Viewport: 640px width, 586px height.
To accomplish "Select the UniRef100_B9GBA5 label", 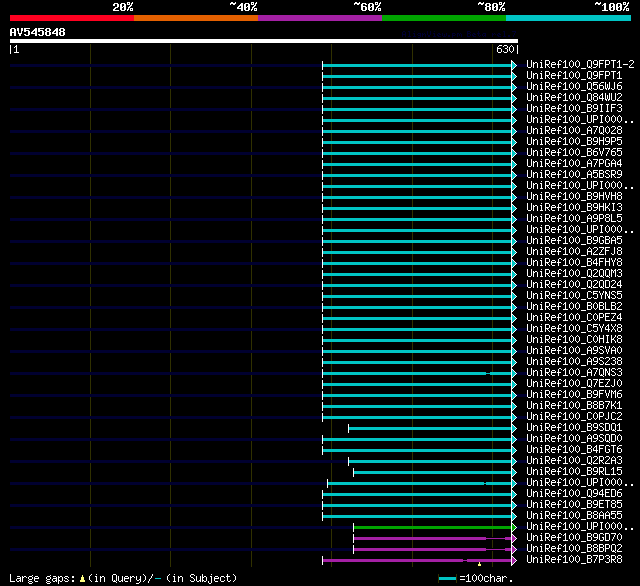I will (574, 241).
